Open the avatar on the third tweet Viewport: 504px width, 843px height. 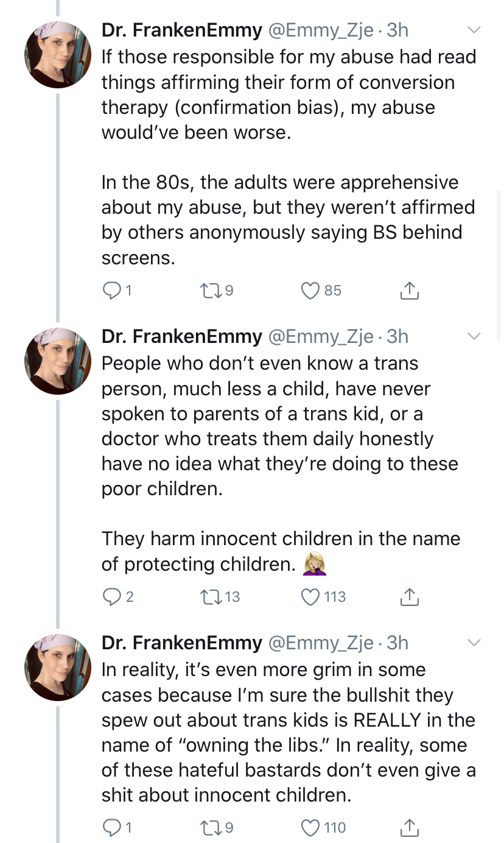tap(57, 667)
